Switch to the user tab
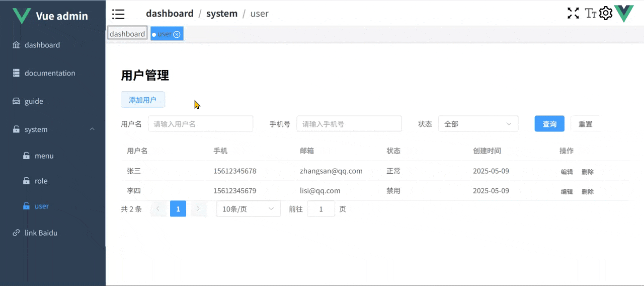 (x=167, y=34)
